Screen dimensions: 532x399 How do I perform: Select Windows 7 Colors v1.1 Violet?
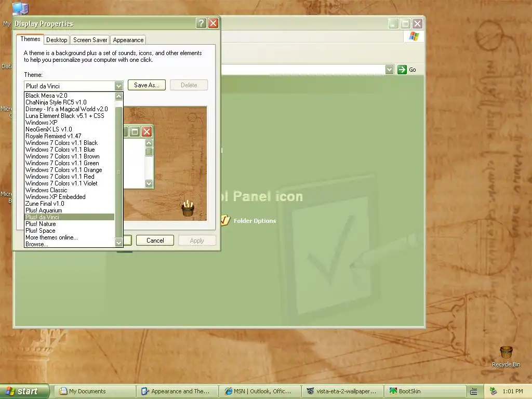tap(70, 183)
